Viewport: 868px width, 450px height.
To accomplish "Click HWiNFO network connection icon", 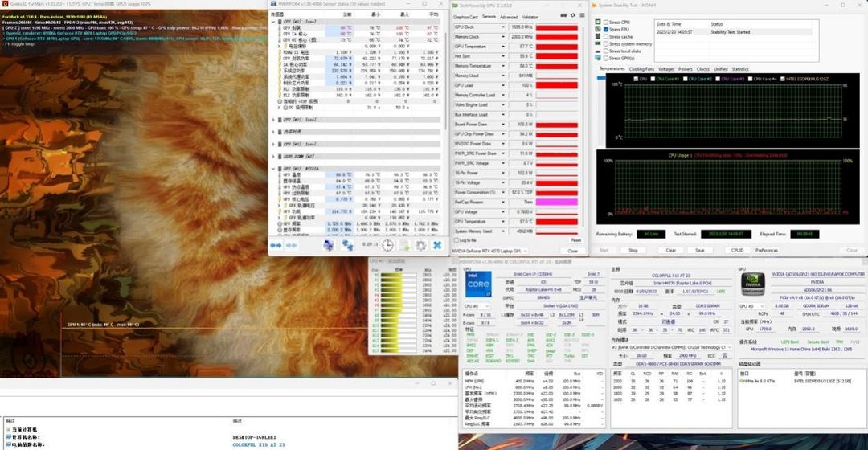I will pos(347,244).
